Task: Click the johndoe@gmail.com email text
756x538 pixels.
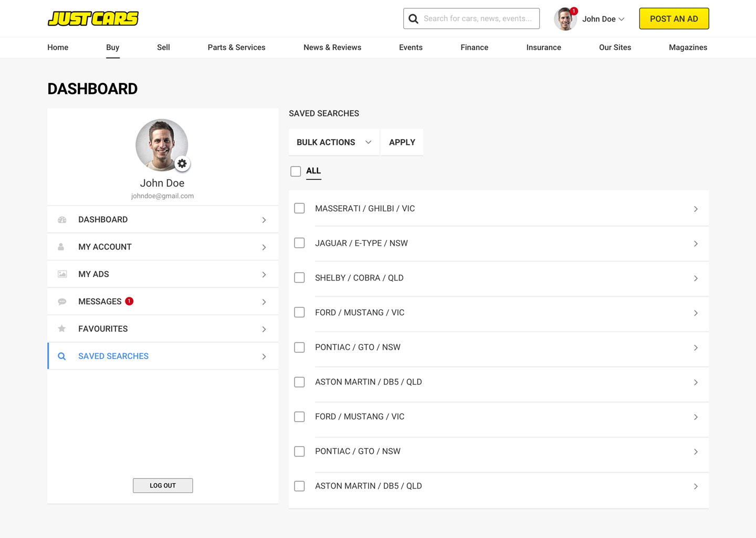Action: click(x=162, y=196)
